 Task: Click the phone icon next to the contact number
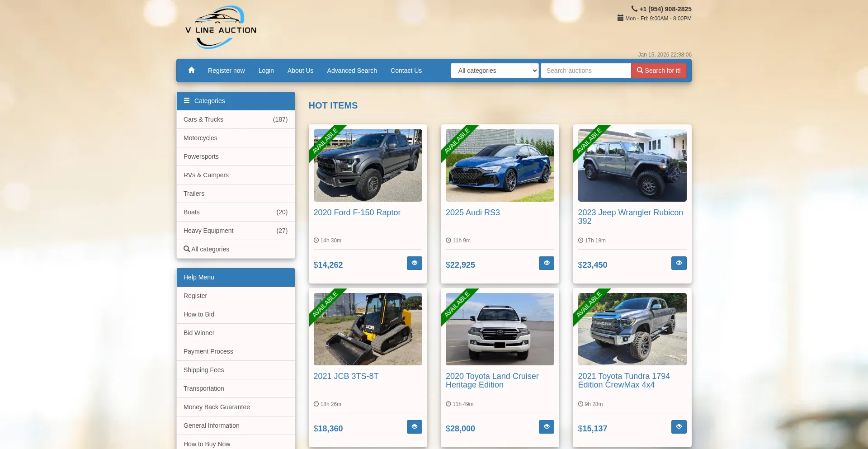point(634,9)
